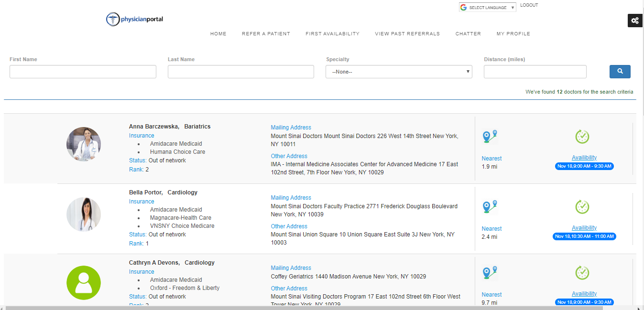
Task: Click Availibility link for Bella Portor
Action: pos(584,228)
